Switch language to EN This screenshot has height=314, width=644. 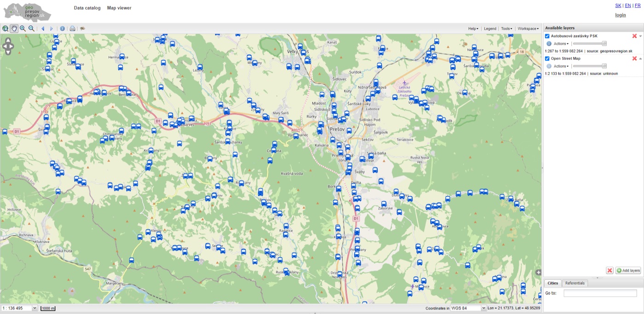click(x=628, y=6)
